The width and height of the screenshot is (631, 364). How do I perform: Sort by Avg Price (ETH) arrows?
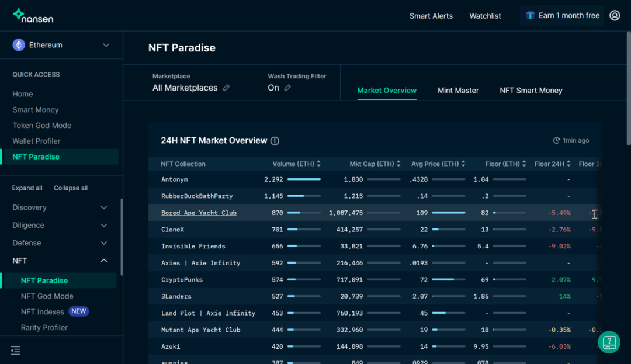click(463, 164)
